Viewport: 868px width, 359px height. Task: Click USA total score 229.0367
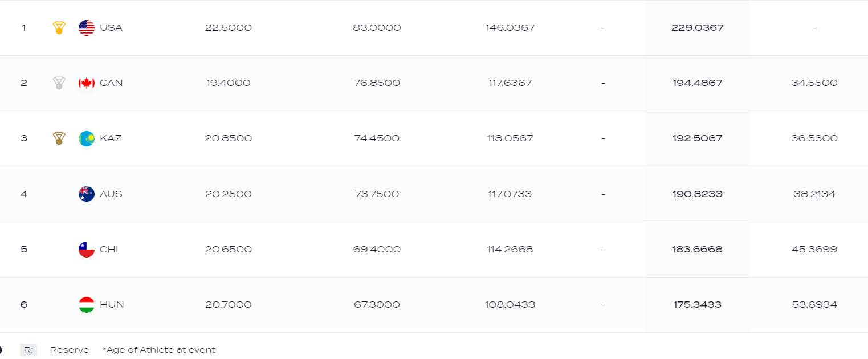coord(697,28)
